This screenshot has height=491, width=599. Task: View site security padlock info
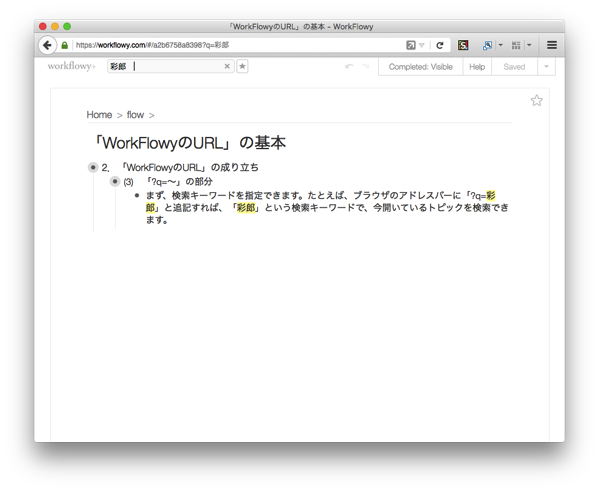point(65,45)
